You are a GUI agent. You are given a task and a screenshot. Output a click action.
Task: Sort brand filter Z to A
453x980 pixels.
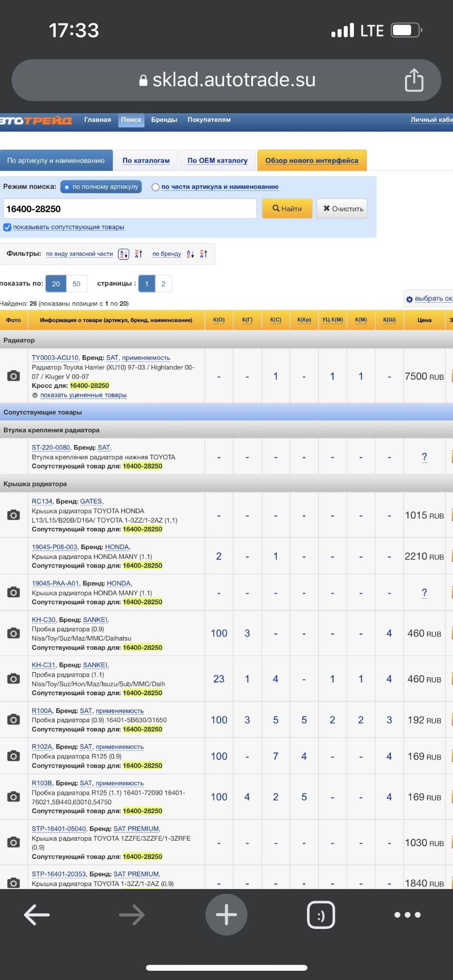point(204,254)
